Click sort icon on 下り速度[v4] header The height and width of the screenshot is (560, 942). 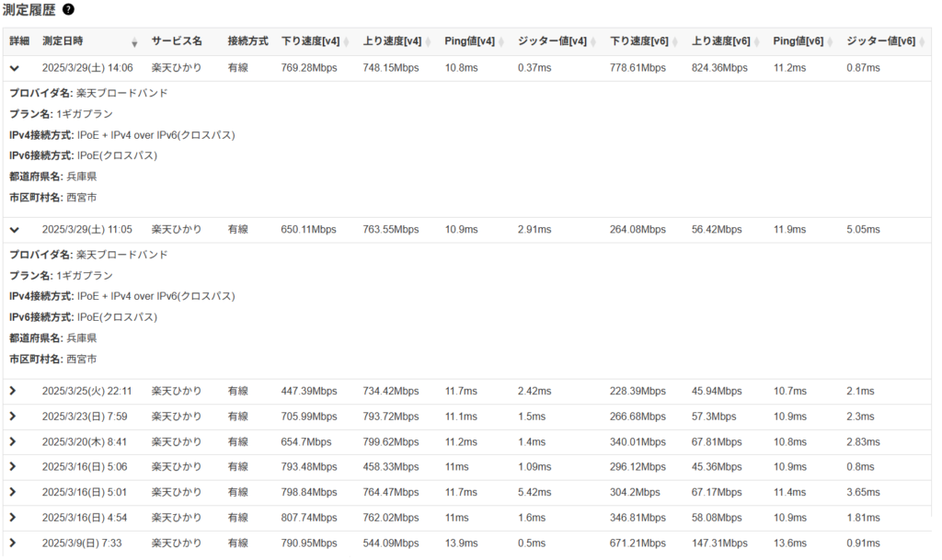(x=345, y=42)
